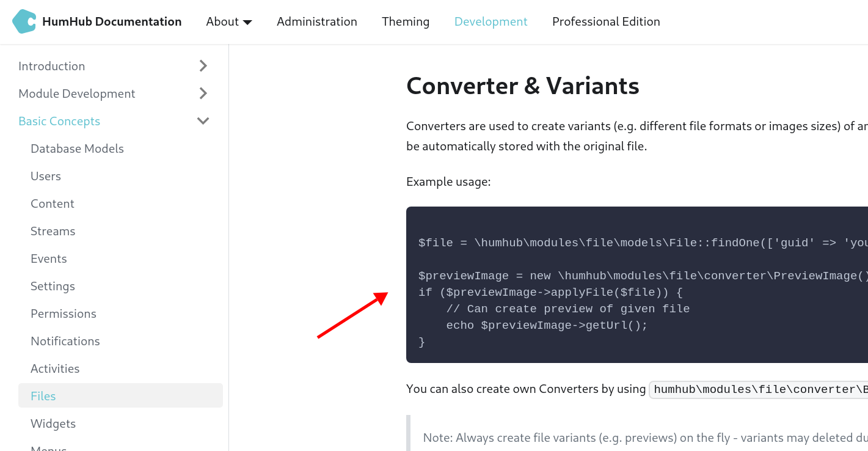Screen dimensions: 868x451
Task: Expand the Introduction section
Action: click(203, 65)
